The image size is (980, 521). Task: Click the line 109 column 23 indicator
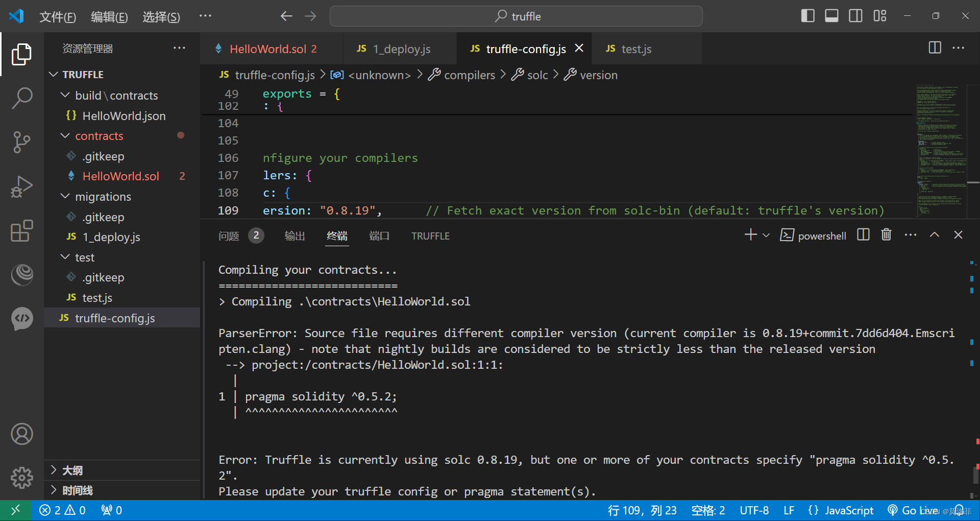tap(642, 510)
